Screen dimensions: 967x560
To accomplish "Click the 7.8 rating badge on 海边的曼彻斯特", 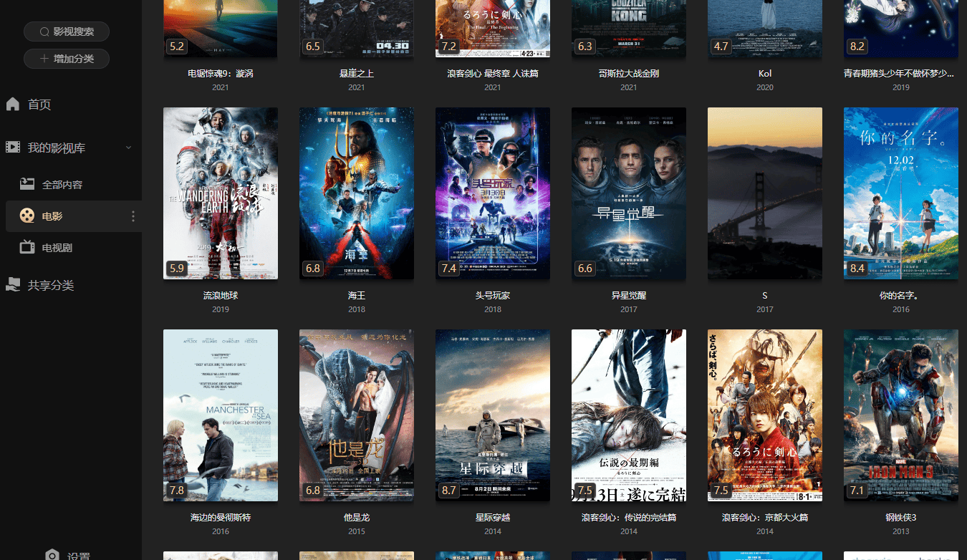I will (177, 491).
